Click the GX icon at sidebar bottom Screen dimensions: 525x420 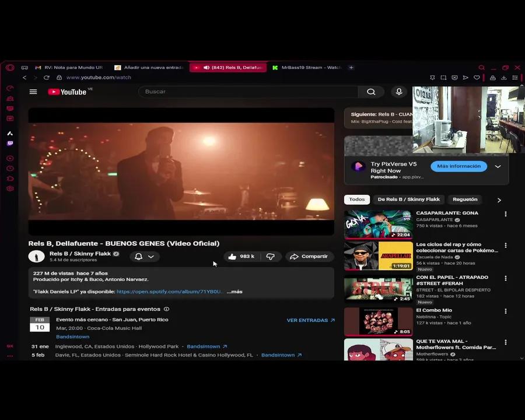[10, 346]
